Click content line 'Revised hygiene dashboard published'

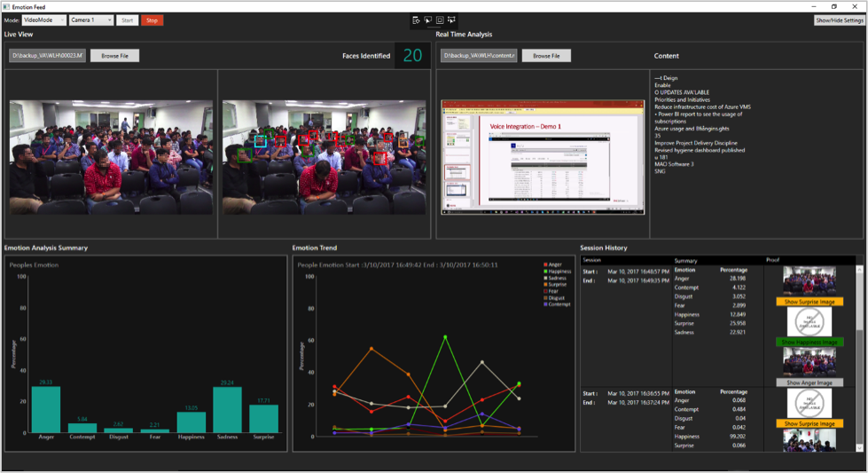700,150
